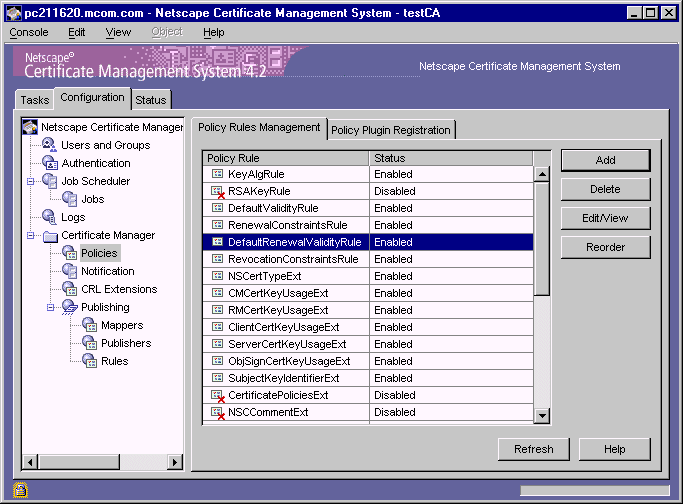Click the disabled CertificatePoliciesExt icon
This screenshot has height=504, width=683.
(218, 396)
